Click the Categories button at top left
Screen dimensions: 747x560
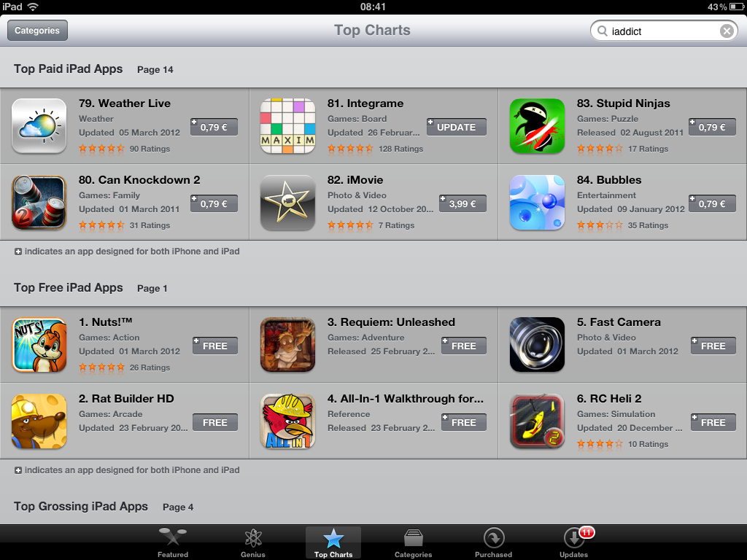[37, 31]
